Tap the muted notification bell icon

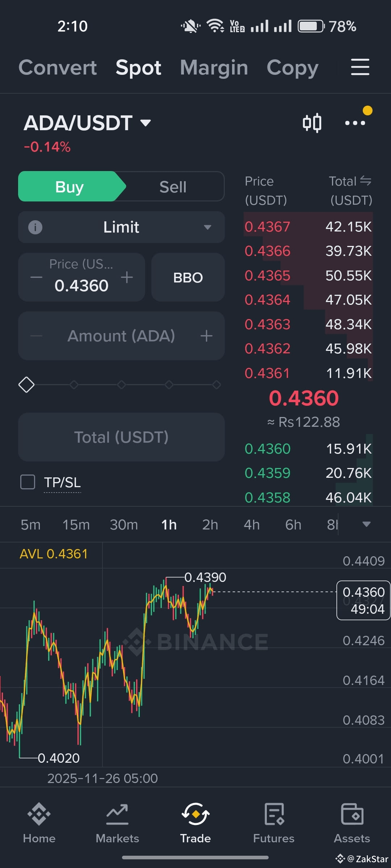point(190,26)
